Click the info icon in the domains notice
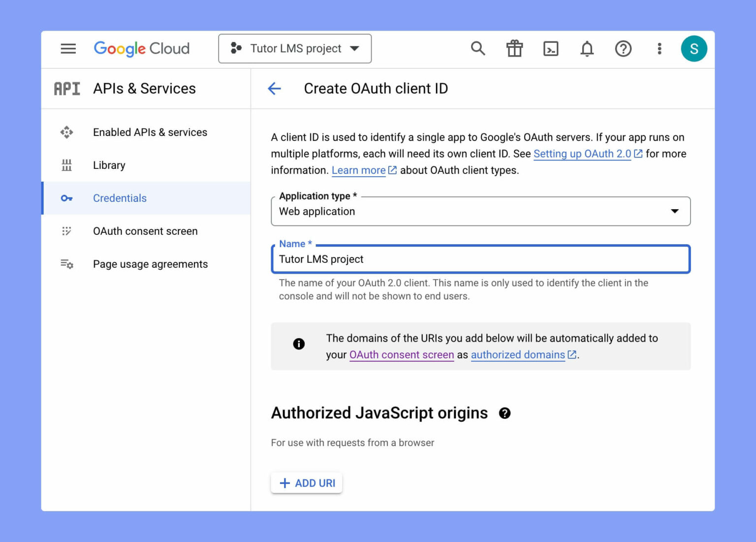Screen dimensions: 756x542 [x=299, y=344]
